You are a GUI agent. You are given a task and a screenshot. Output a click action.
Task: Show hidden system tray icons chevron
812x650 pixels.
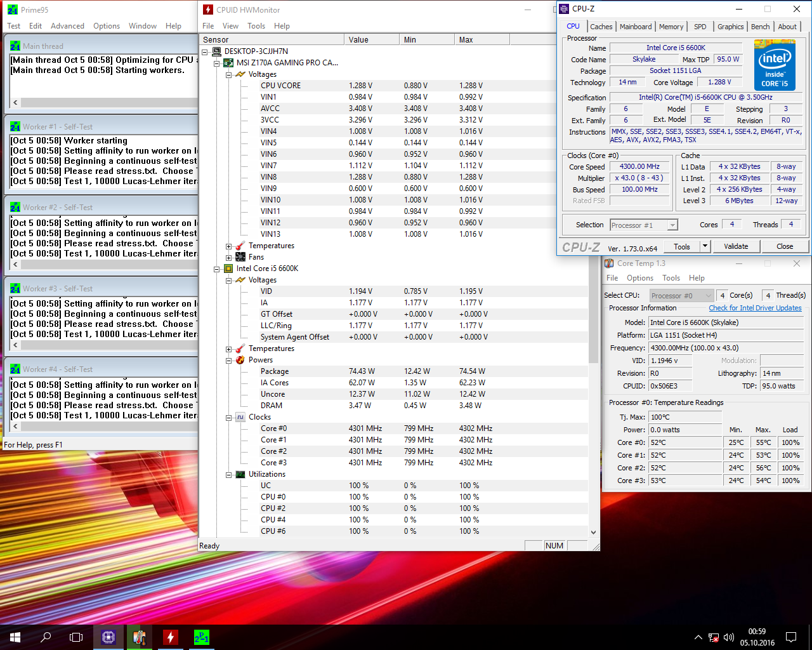point(698,637)
